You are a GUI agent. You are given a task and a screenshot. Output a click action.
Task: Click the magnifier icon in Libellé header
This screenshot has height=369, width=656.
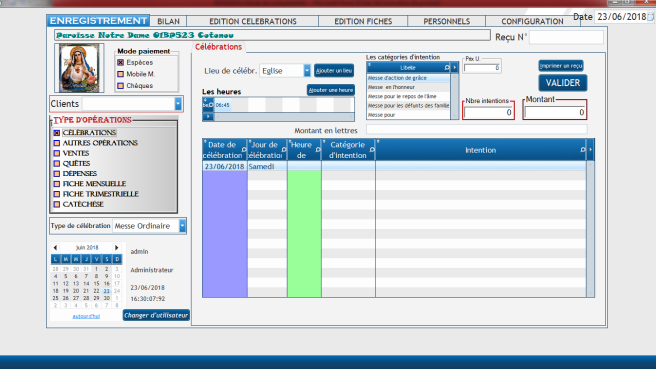coord(447,67)
